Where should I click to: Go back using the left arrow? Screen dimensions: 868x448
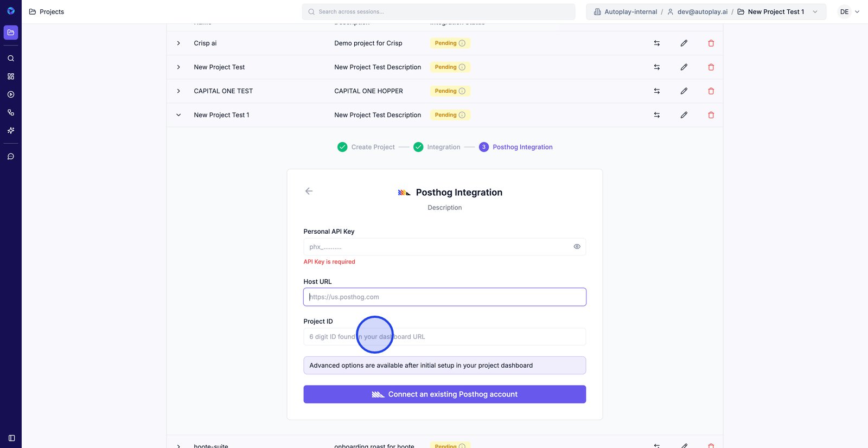309,191
